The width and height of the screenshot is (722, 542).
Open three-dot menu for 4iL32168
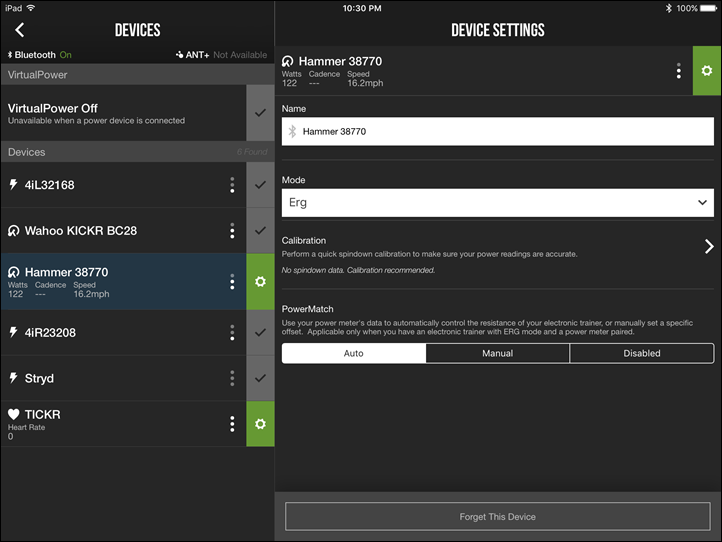(x=232, y=185)
